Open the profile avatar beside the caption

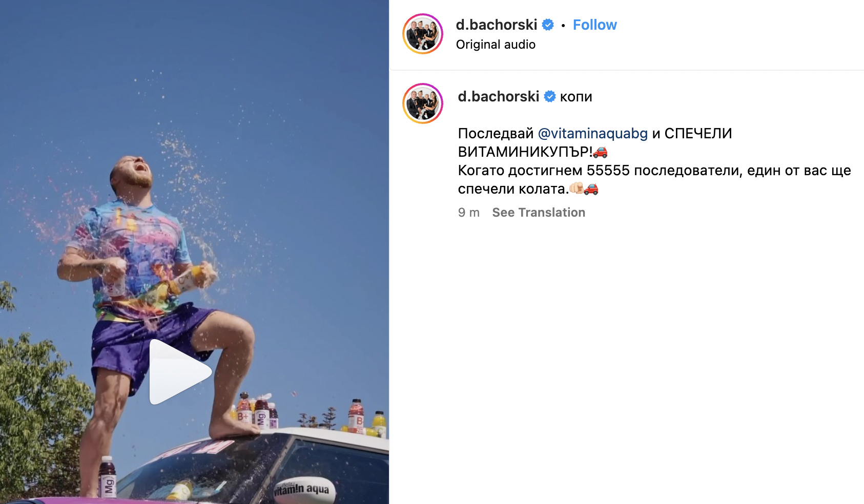tap(423, 103)
